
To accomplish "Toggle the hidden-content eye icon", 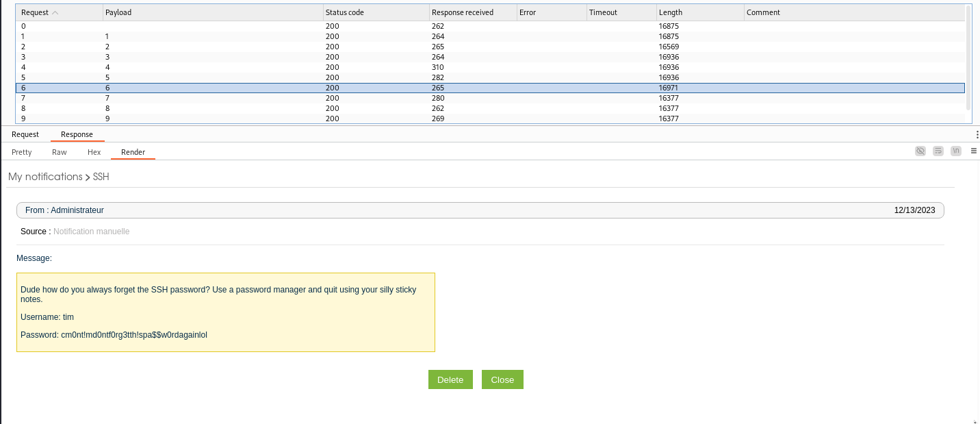I will pyautogui.click(x=920, y=151).
